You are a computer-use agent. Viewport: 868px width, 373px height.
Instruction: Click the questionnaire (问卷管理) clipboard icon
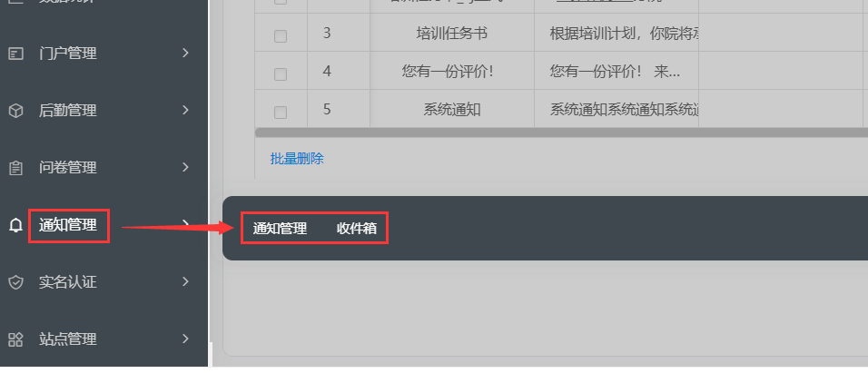point(16,168)
